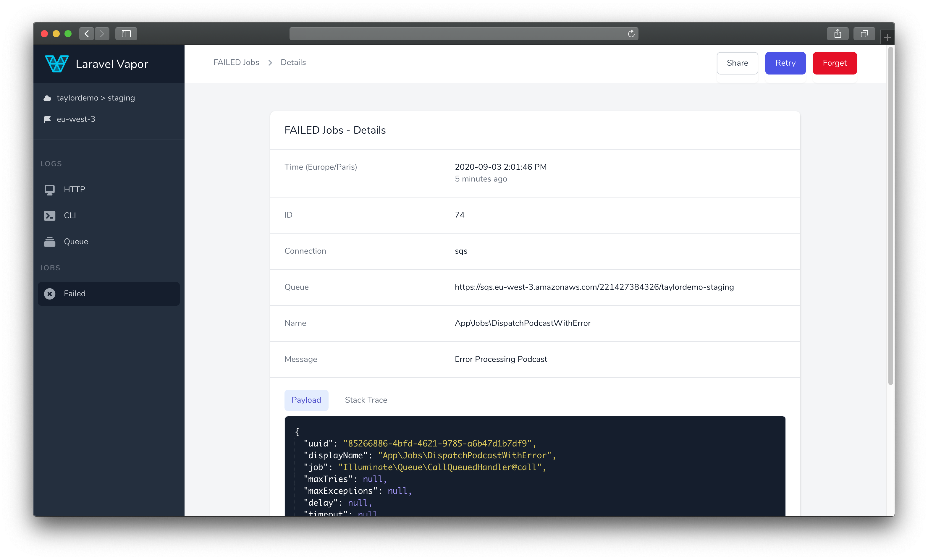
Task: Click the '5 minutes ago' text
Action: pos(481,179)
